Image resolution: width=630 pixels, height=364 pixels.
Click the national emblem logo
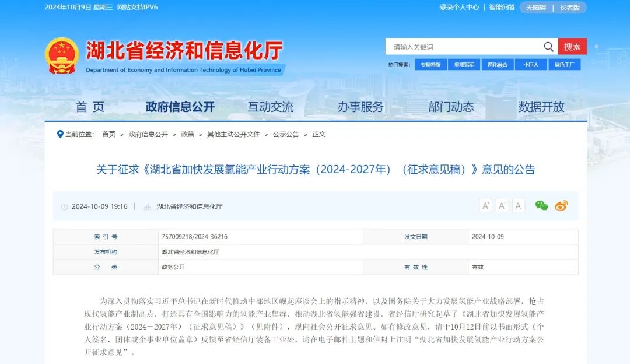(x=62, y=55)
